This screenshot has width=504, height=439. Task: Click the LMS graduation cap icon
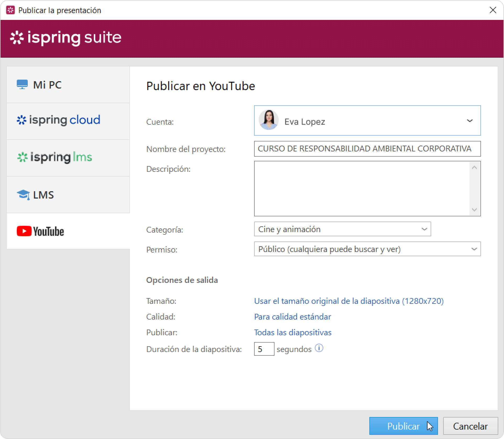tap(23, 195)
